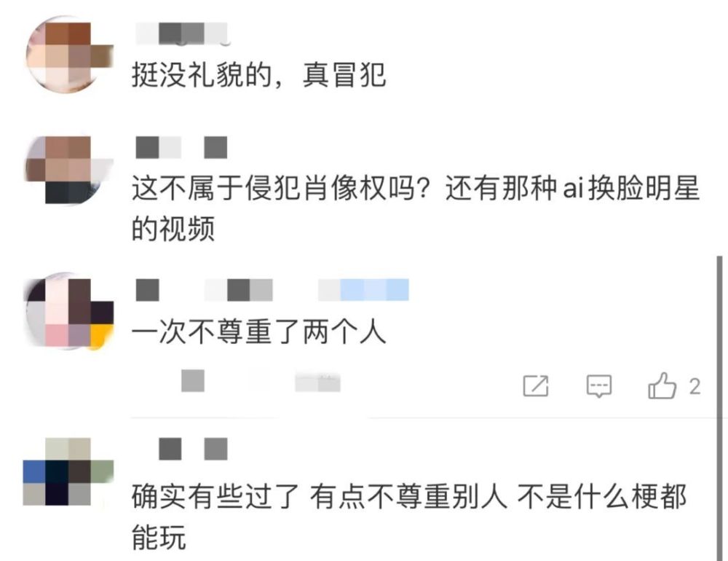The image size is (728, 561).
Task: Select comment 不是什么梗都能玩
Action: click(409, 517)
